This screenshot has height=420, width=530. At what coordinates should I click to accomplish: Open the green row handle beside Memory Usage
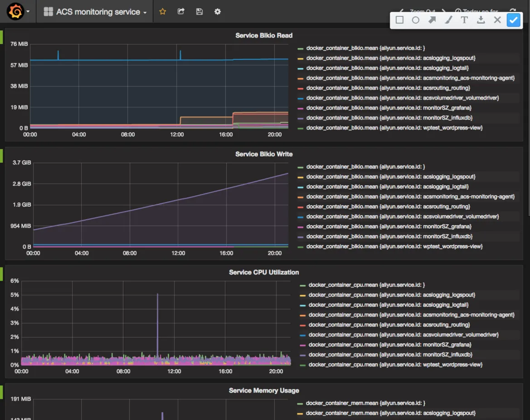click(x=1, y=392)
